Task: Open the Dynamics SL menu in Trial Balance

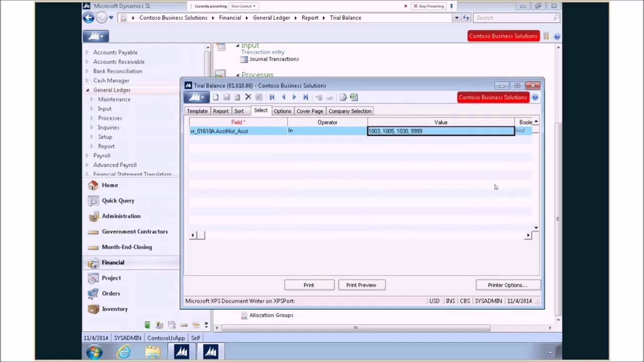Action: click(x=196, y=97)
